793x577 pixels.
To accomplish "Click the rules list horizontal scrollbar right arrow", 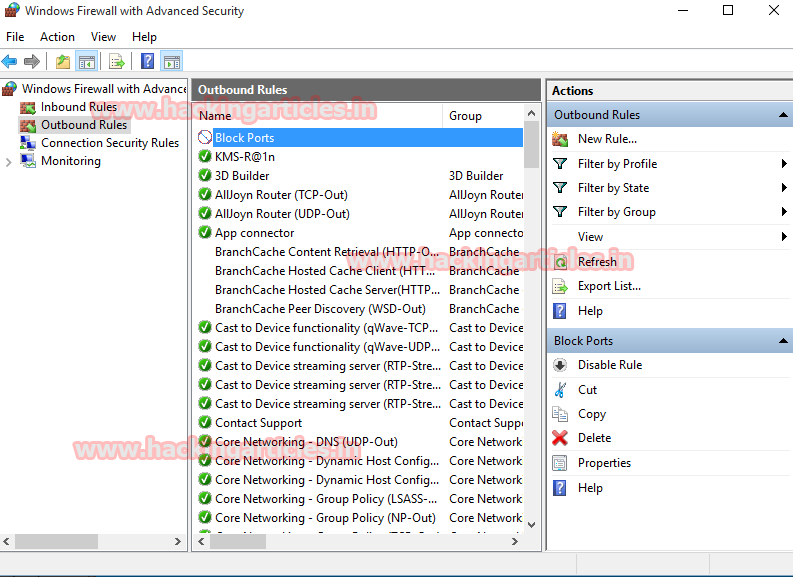I will click(515, 542).
